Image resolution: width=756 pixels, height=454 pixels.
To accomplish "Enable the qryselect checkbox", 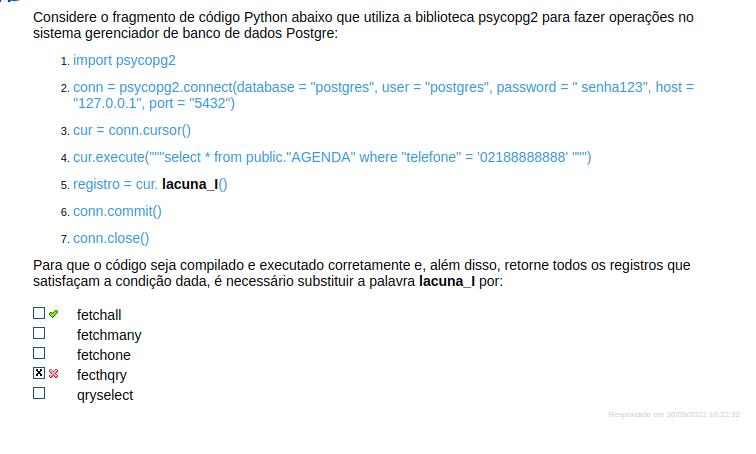I will [x=39, y=394].
